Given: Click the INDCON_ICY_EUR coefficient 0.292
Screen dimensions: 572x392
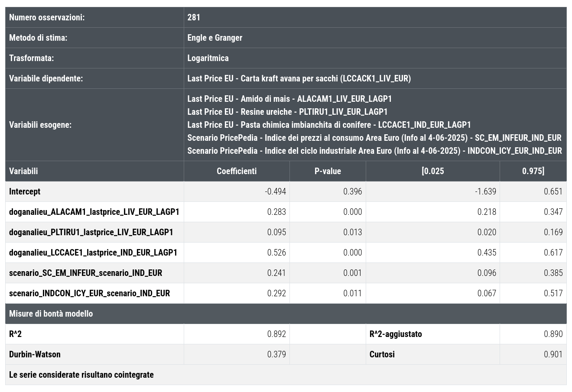Looking at the screenshot, I should click(x=276, y=293).
